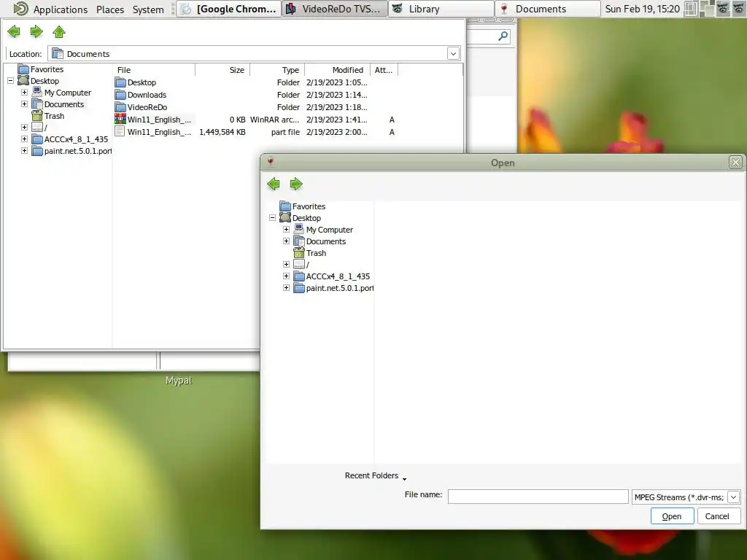The width and height of the screenshot is (747, 560).
Task: Go forward in the Documents window toolbar
Action: point(36,32)
